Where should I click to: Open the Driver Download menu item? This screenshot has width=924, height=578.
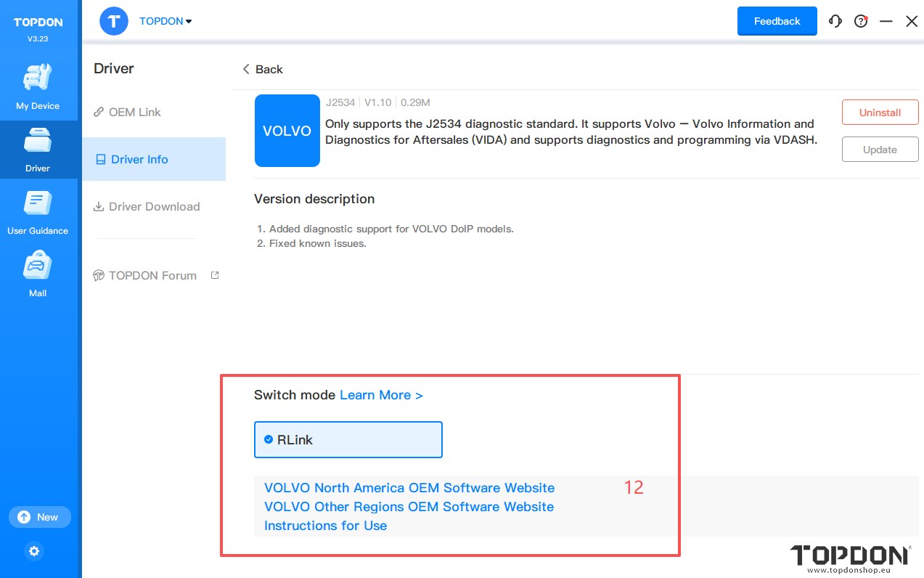click(147, 206)
